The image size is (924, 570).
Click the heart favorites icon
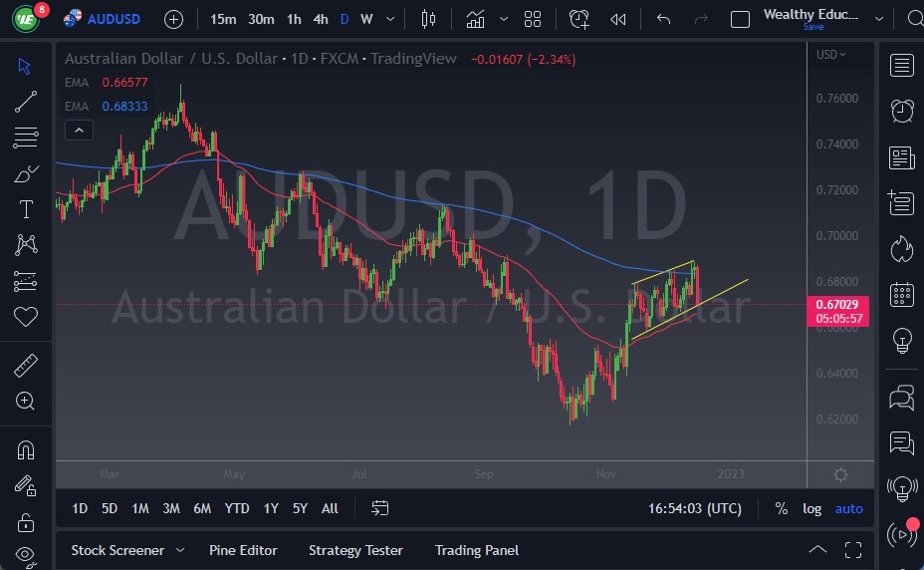click(x=26, y=317)
